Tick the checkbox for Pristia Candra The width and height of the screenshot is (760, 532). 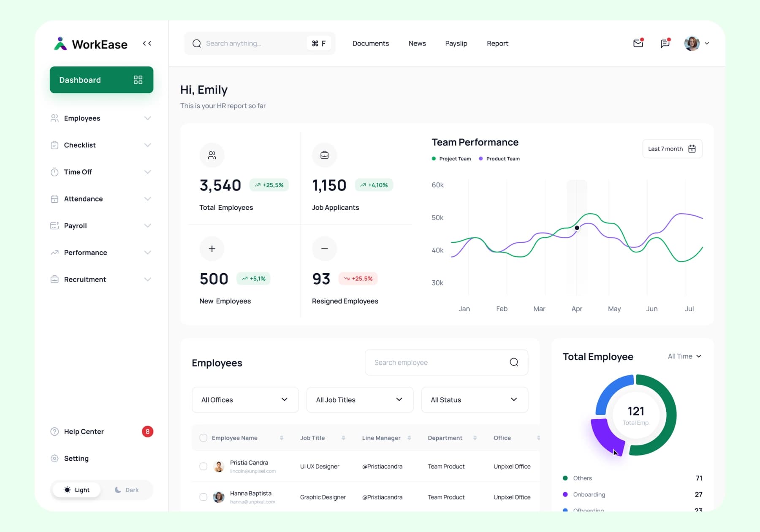click(204, 466)
